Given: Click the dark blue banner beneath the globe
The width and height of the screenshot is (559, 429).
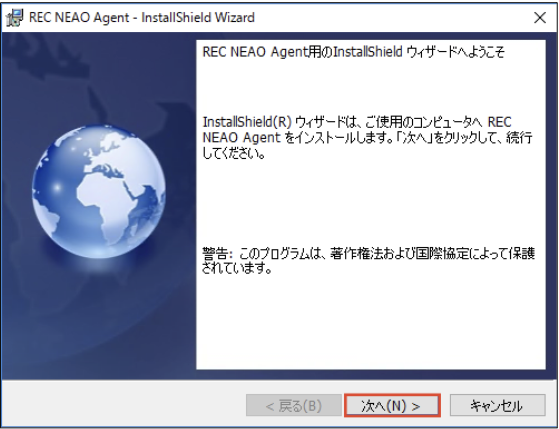Looking at the screenshot, I should point(99,332).
